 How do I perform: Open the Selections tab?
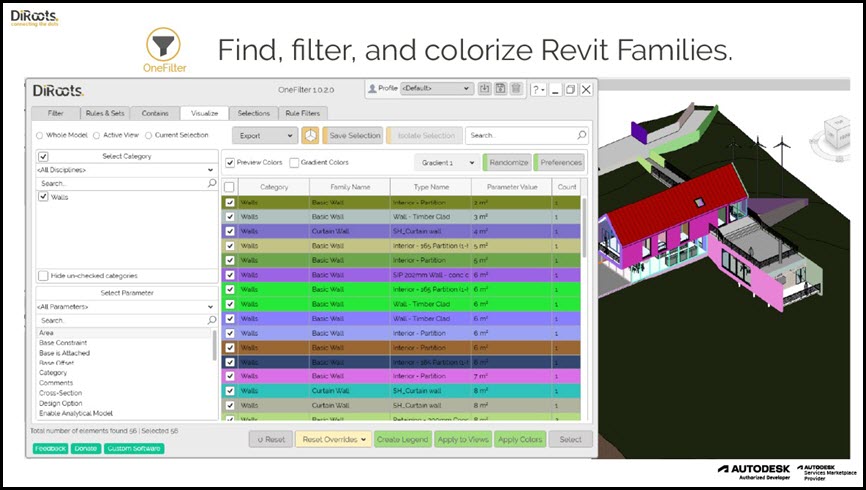coord(254,113)
